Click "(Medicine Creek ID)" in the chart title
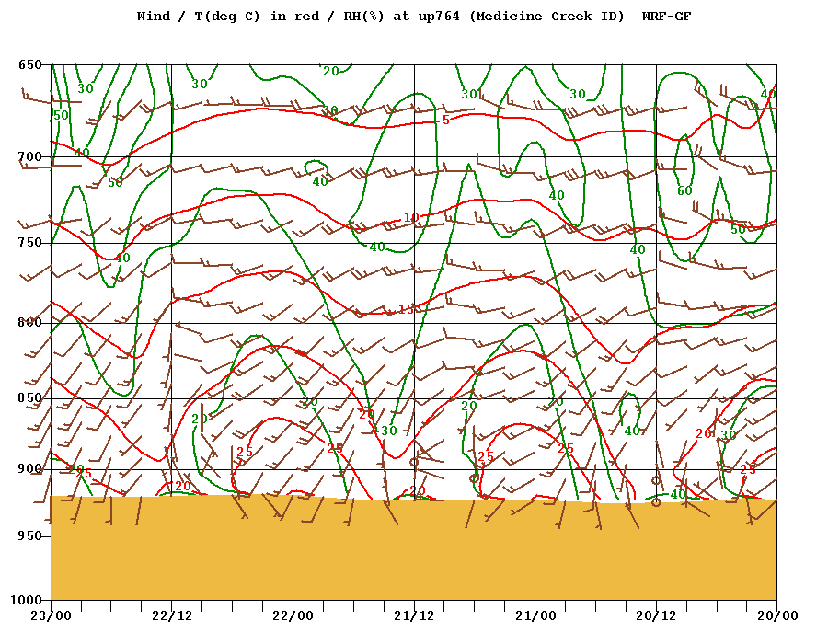 point(546,17)
